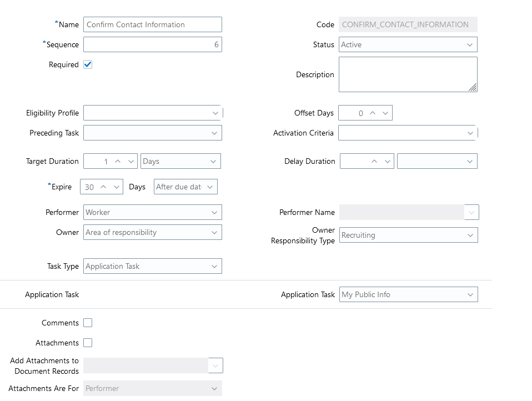
Task: Open the Task Type dropdown
Action: click(x=215, y=266)
